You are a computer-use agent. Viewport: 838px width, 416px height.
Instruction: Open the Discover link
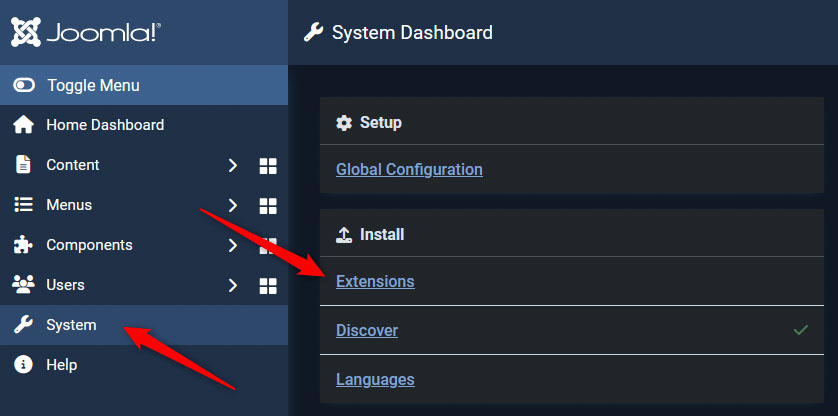[367, 331]
